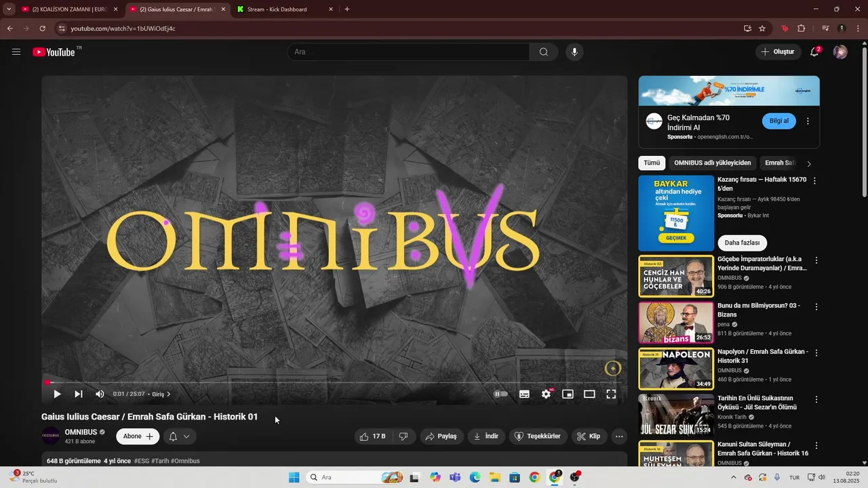
Task: Send thanks via Teşekkürler button
Action: tap(538, 436)
